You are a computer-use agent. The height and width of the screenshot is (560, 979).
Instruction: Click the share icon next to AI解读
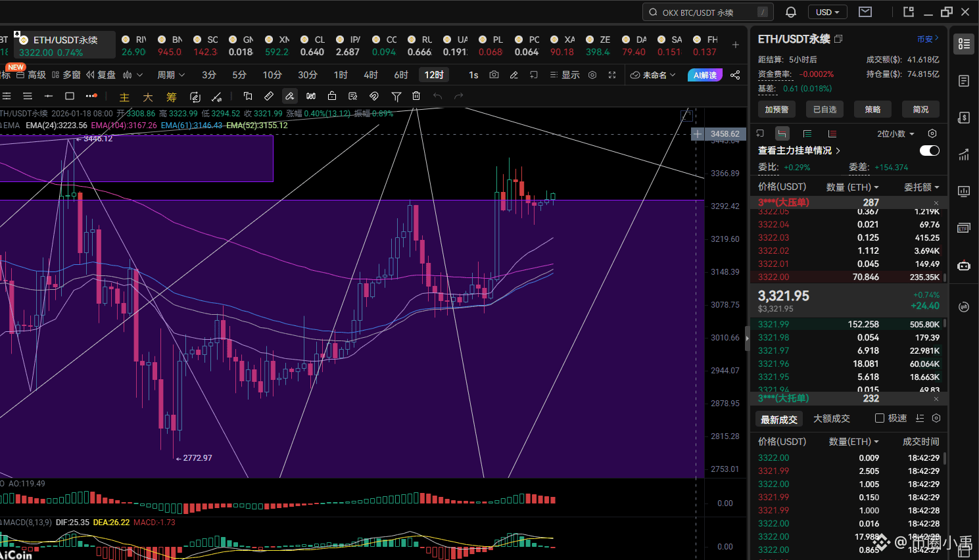point(735,75)
